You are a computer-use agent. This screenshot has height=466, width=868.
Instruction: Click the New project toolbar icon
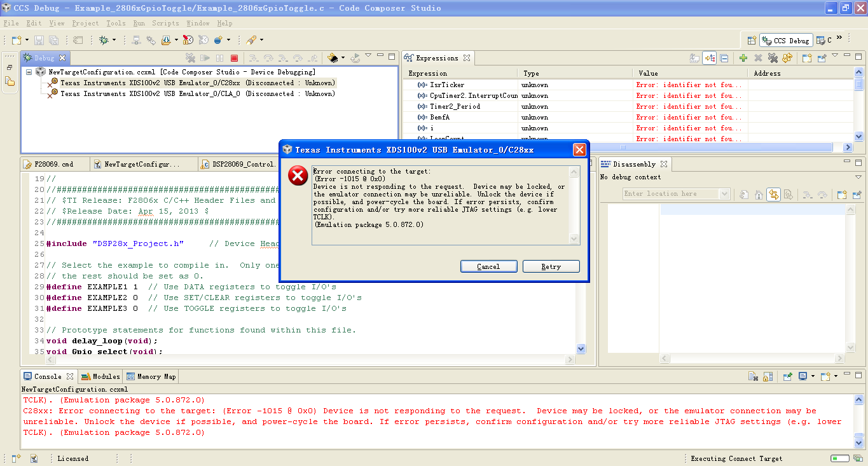tap(17, 40)
